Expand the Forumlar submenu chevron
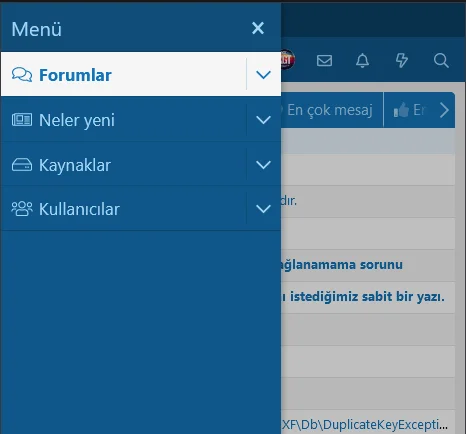Screen dimensions: 466x434 [x=263, y=74]
